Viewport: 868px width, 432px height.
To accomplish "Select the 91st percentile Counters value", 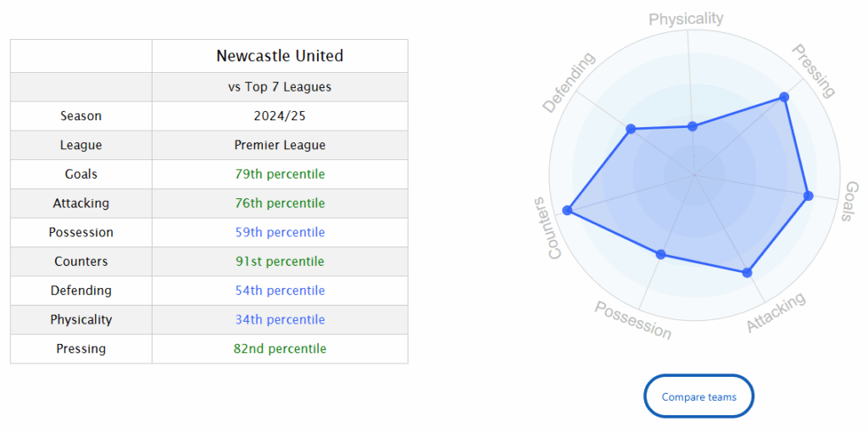I will 280,262.
